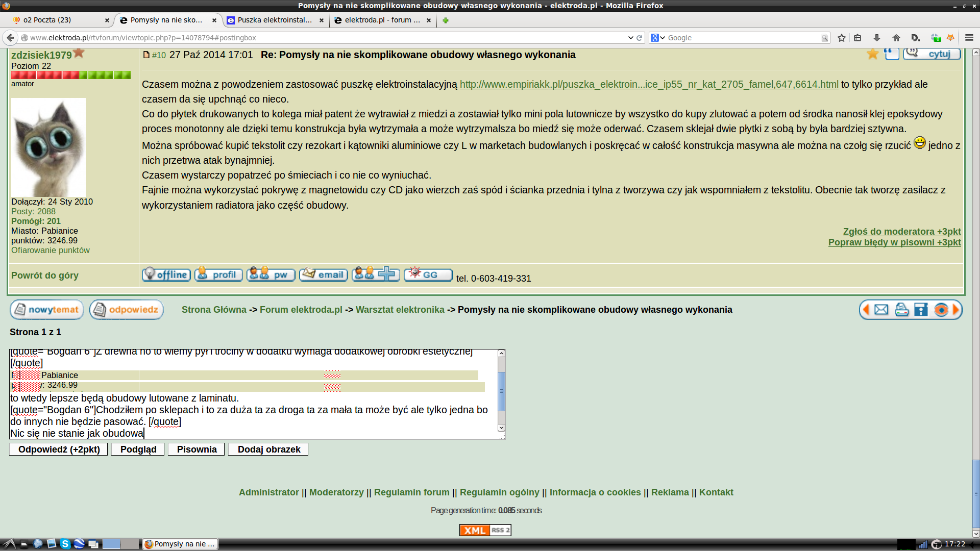Screen dimensions: 980x551
Task: Click the Podgląd preview button
Action: pos(138,449)
